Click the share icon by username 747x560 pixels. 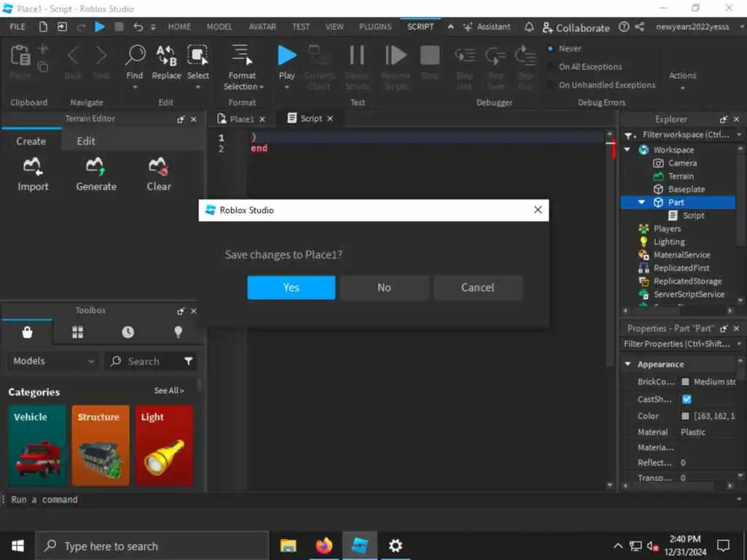[640, 27]
